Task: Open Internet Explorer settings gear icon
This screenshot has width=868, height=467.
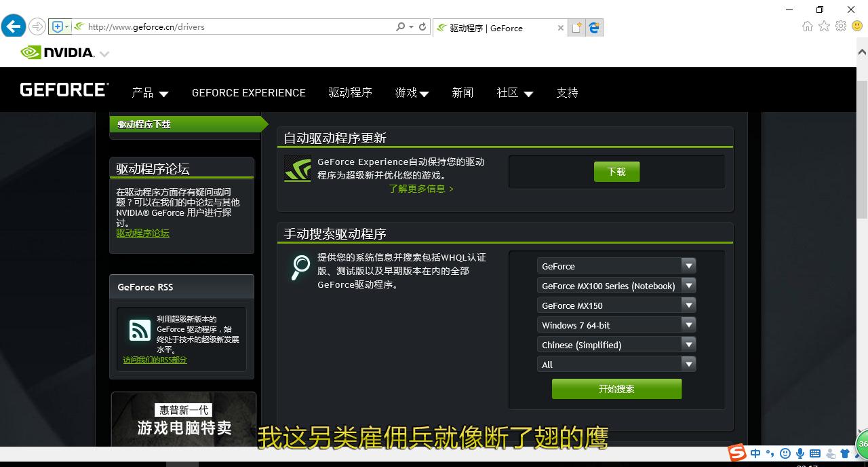Action: click(x=840, y=26)
